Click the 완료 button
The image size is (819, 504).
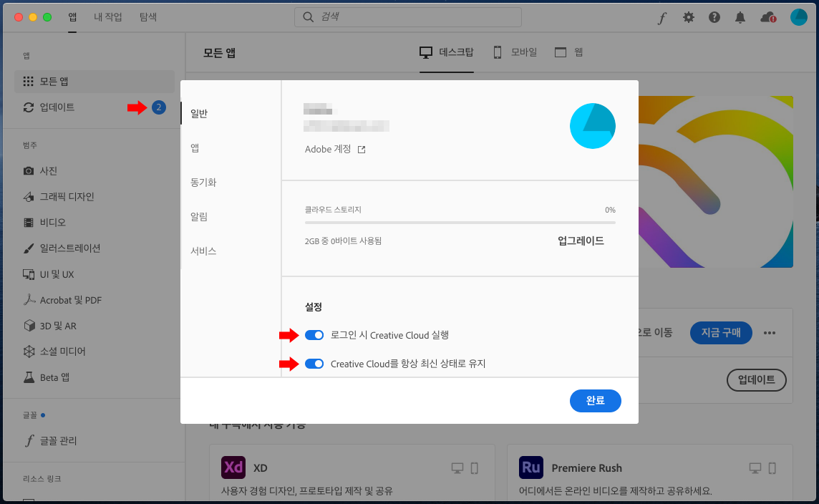tap(596, 401)
